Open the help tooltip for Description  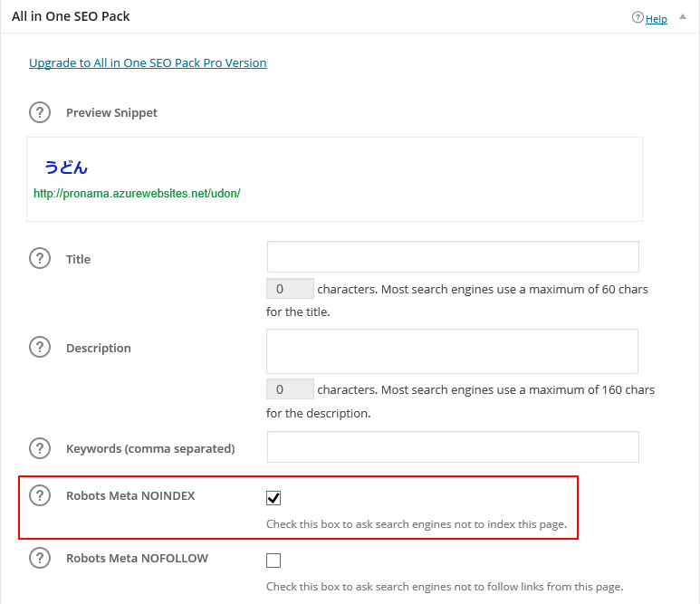[40, 348]
